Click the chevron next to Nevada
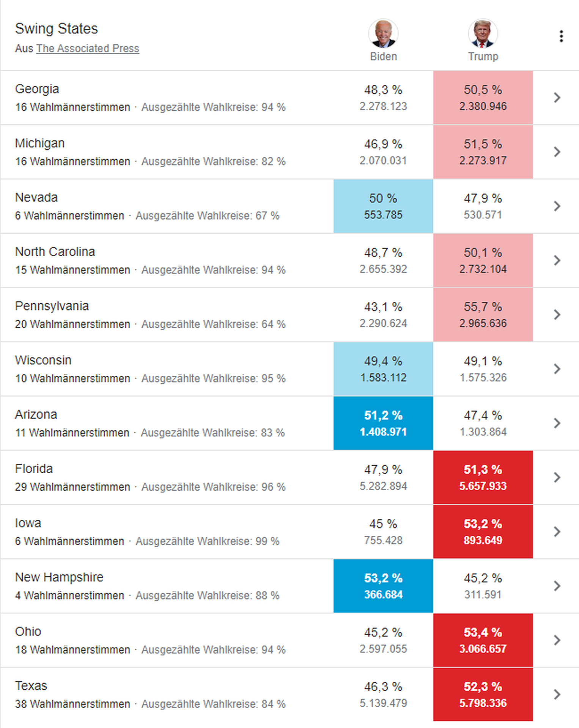The image size is (579, 728). tap(557, 206)
